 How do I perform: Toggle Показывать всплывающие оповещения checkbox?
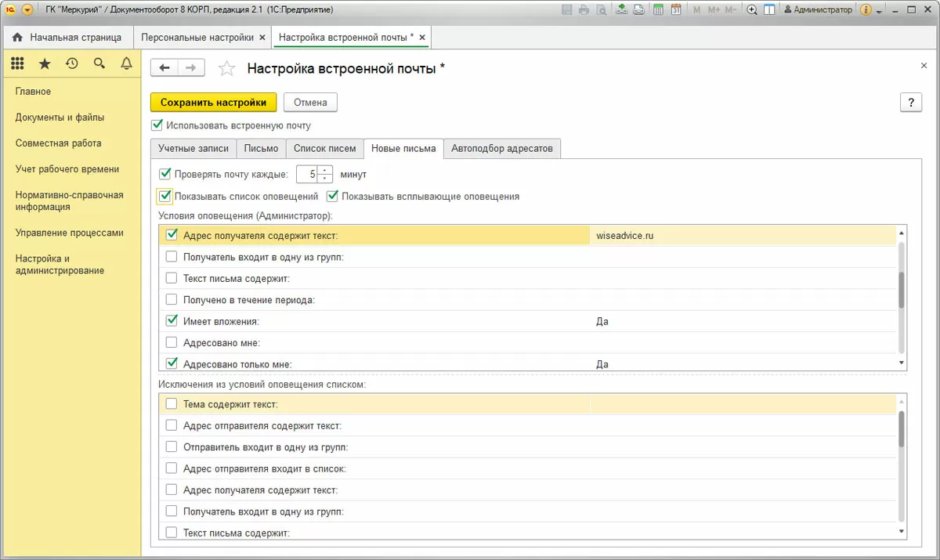point(332,196)
